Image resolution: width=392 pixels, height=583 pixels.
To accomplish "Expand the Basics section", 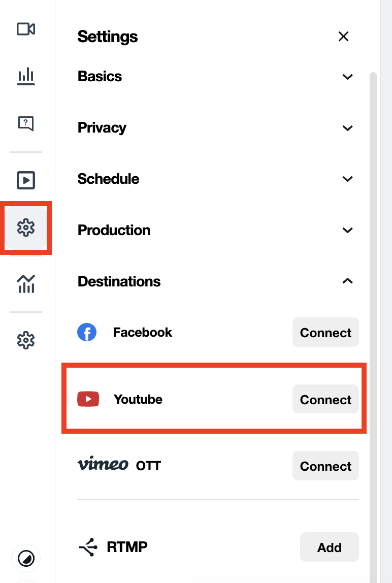I will click(347, 77).
